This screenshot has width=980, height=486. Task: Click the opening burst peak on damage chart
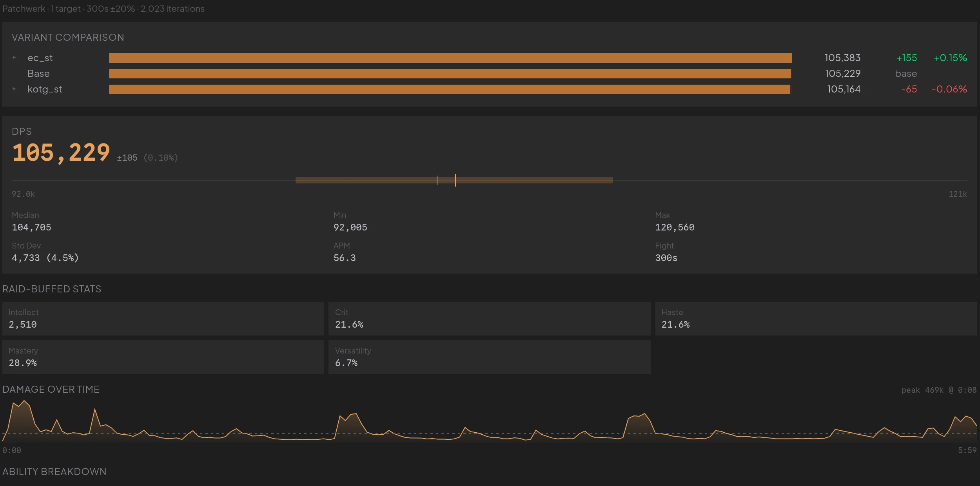point(24,401)
